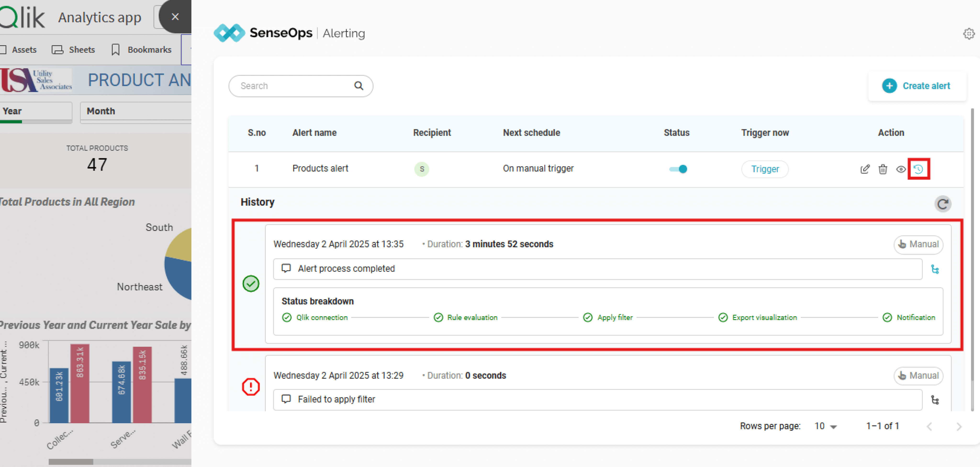
Task: Click the recipient S avatar
Action: click(421, 169)
